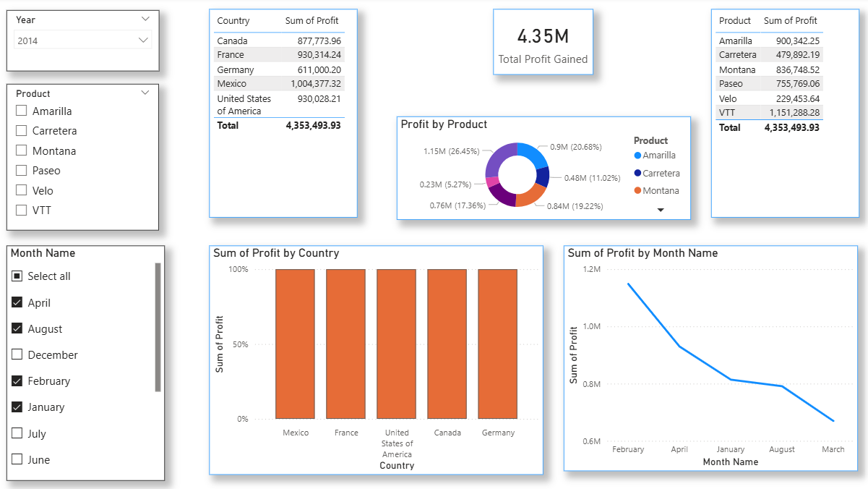Click the Amarilla legend marker dot
This screenshot has height=489, width=868.
pos(637,156)
